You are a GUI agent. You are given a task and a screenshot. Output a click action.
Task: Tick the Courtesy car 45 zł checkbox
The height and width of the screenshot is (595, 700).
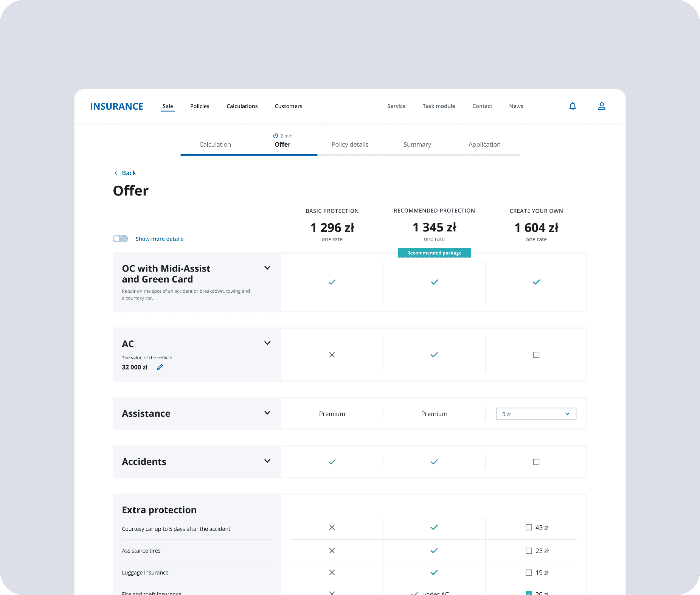coord(529,528)
